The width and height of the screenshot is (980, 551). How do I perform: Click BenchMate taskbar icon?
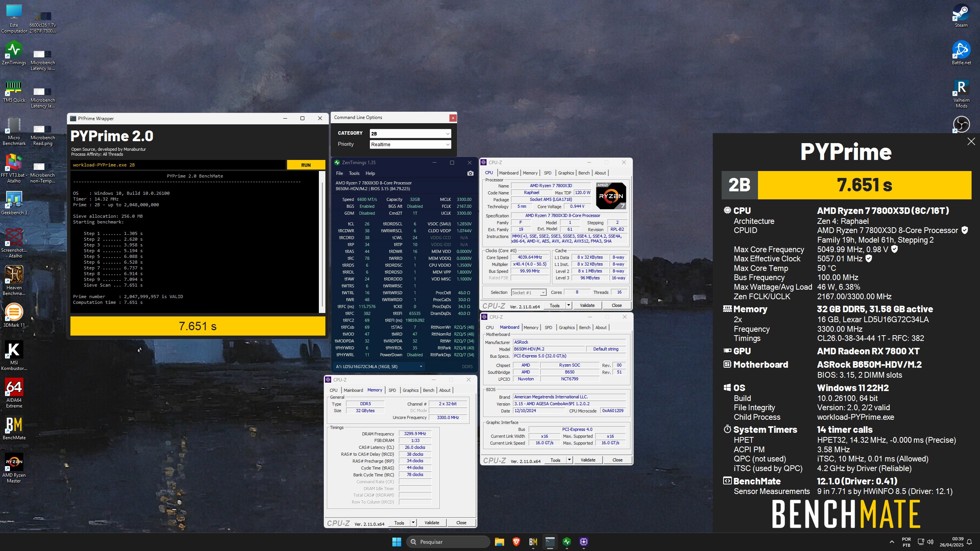533,542
